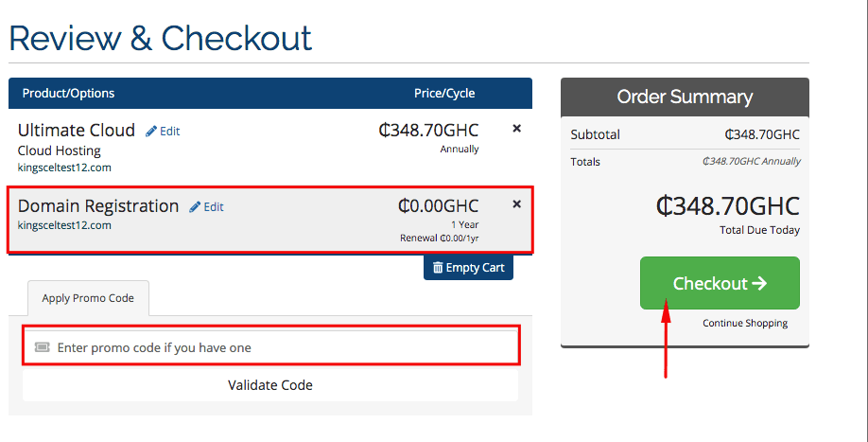Select the Domain Registration item title
Viewport: 868px width, 442px height.
[x=98, y=206]
